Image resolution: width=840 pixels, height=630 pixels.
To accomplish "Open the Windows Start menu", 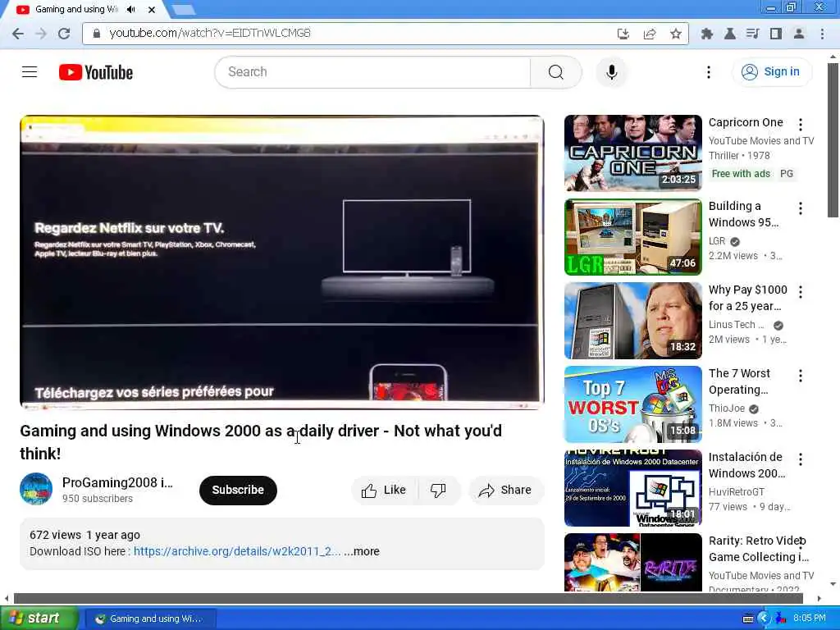I will (x=38, y=619).
